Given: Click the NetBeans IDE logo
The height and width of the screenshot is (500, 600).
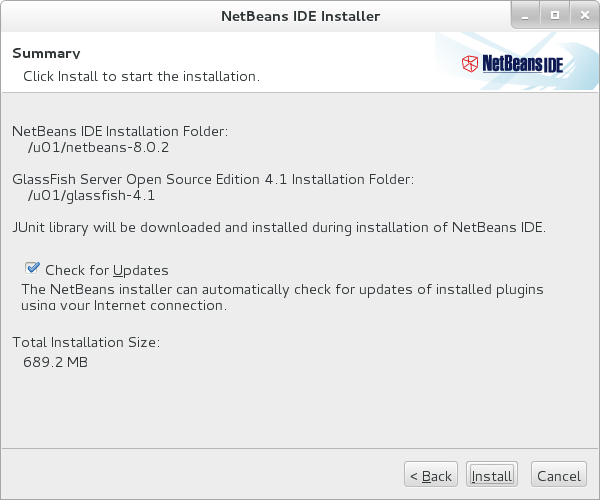Looking at the screenshot, I should pyautogui.click(x=513, y=64).
